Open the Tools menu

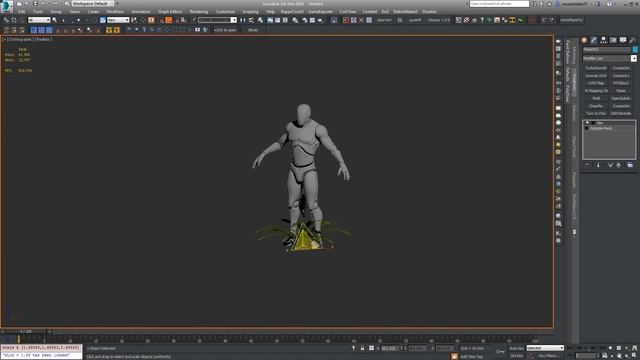38,12
